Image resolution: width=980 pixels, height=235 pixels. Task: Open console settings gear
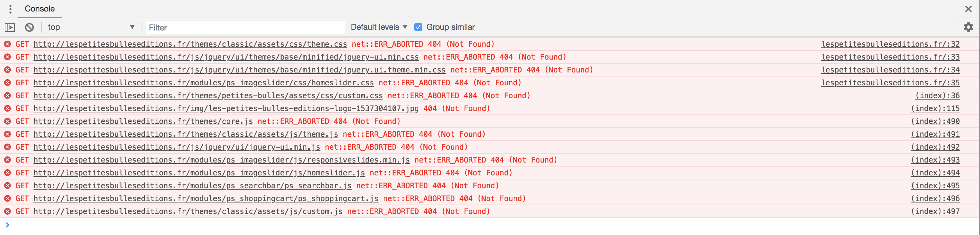click(968, 27)
